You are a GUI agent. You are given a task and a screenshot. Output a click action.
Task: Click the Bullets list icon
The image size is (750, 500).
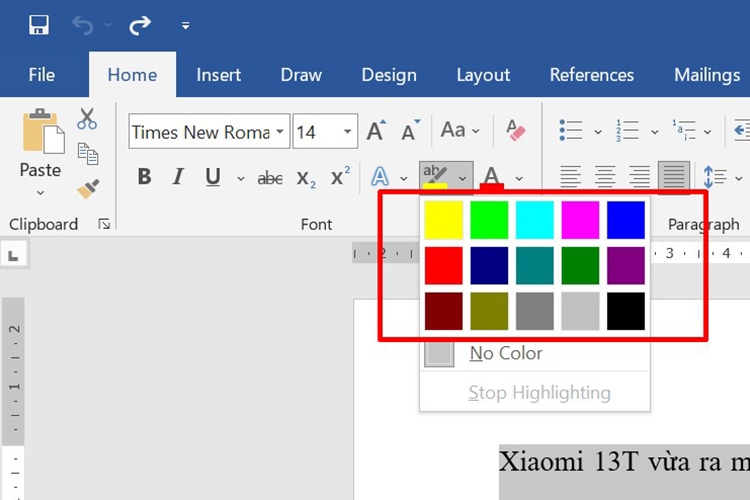coord(571,130)
